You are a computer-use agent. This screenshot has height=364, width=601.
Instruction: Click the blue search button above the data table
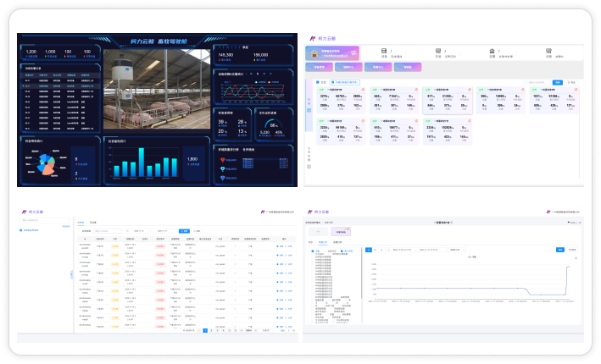(x=184, y=229)
